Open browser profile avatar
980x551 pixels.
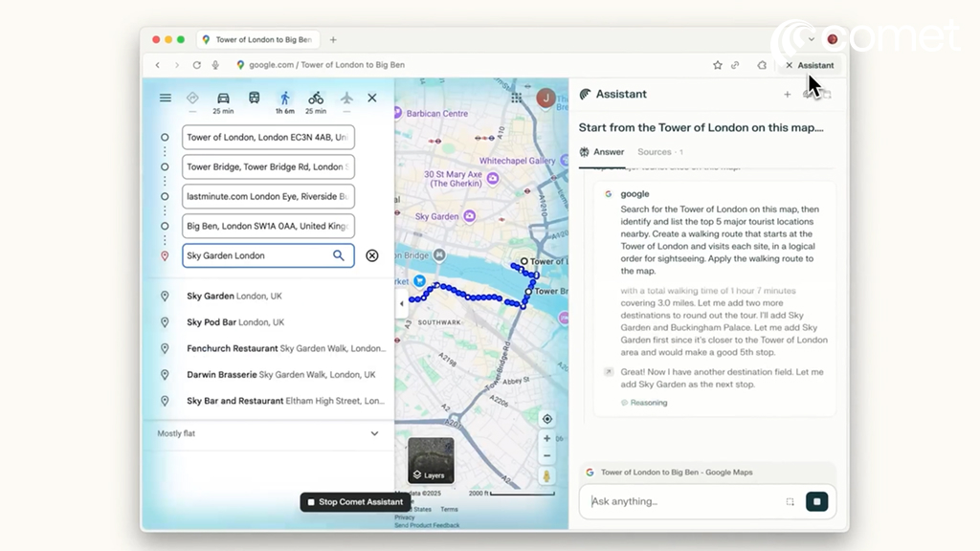(x=833, y=39)
